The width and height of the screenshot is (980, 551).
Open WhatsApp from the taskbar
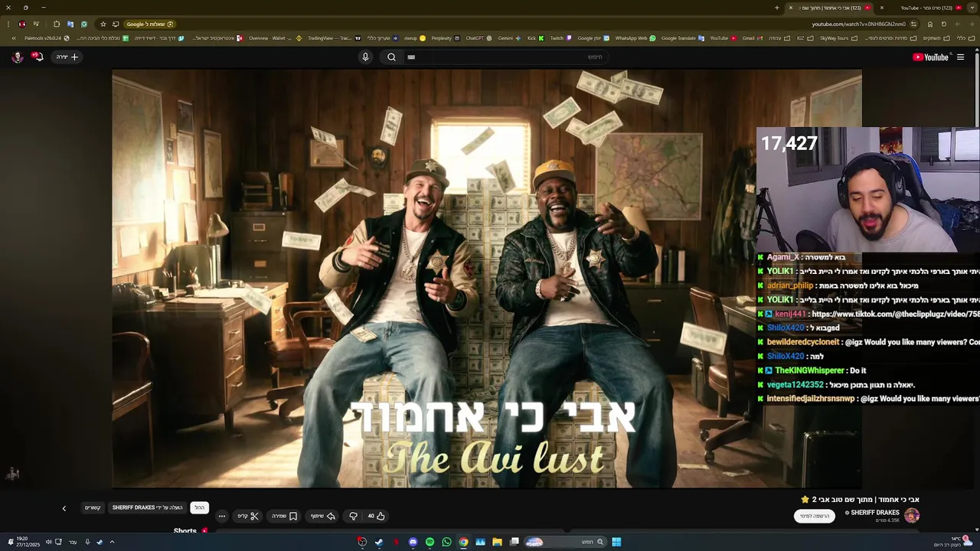tap(446, 542)
